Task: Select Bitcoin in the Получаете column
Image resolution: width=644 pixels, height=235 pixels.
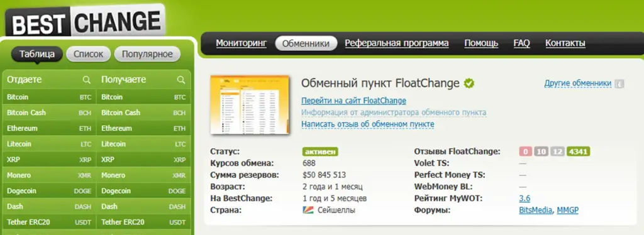Action: point(143,97)
